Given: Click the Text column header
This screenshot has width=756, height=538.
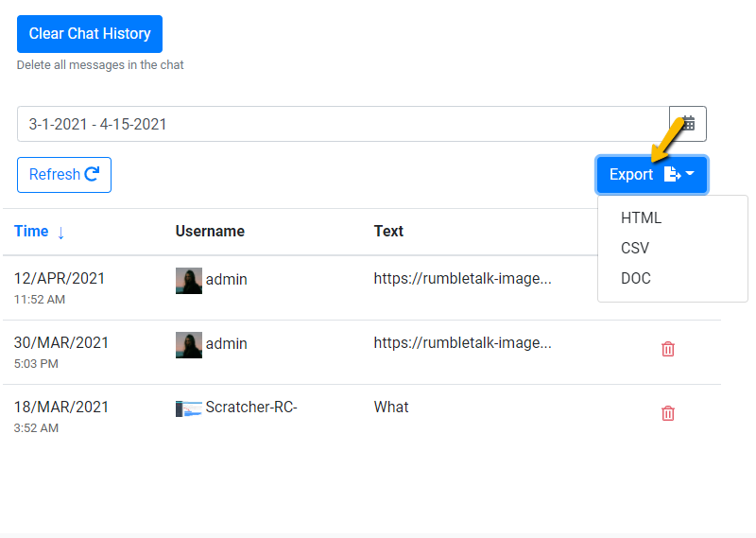Looking at the screenshot, I should [x=388, y=232].
